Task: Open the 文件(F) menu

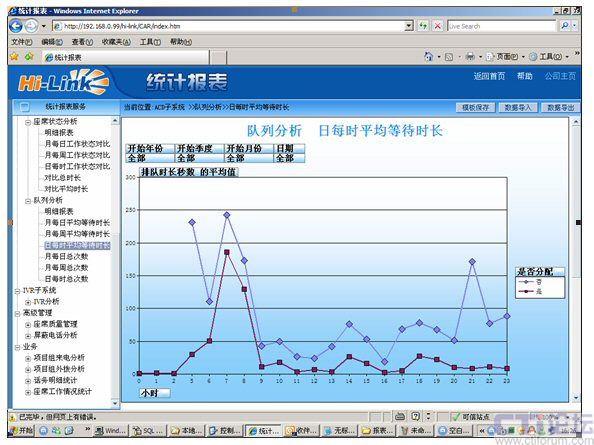Action: [22, 42]
